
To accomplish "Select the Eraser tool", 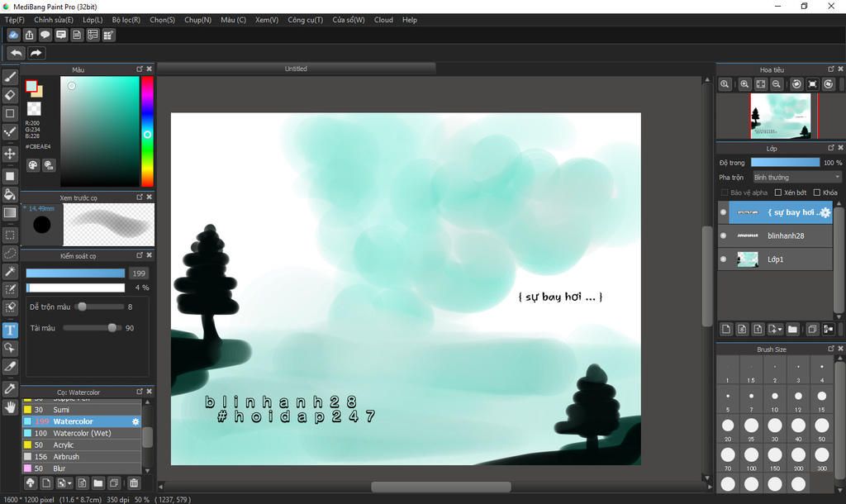I will pos(10,95).
